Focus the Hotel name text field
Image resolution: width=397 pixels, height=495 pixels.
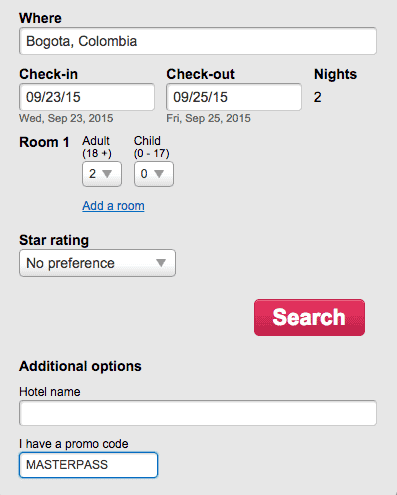(198, 413)
